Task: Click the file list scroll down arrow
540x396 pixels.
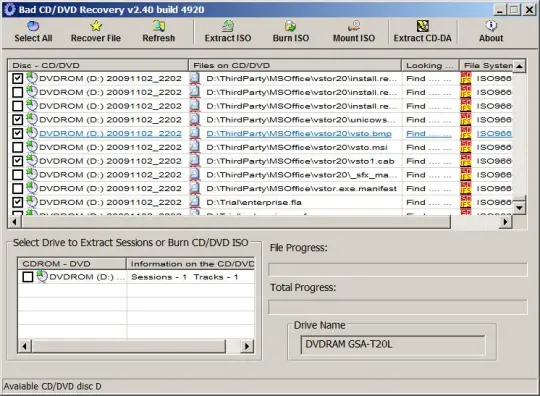Action: (x=519, y=208)
